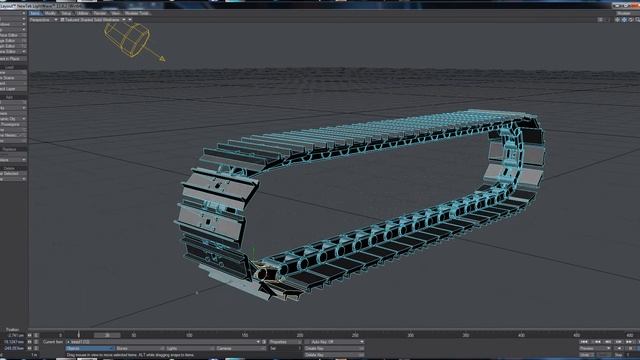This screenshot has height=360, width=640.
Task: Open the Scene Editor dropdown
Action: tap(13, 52)
